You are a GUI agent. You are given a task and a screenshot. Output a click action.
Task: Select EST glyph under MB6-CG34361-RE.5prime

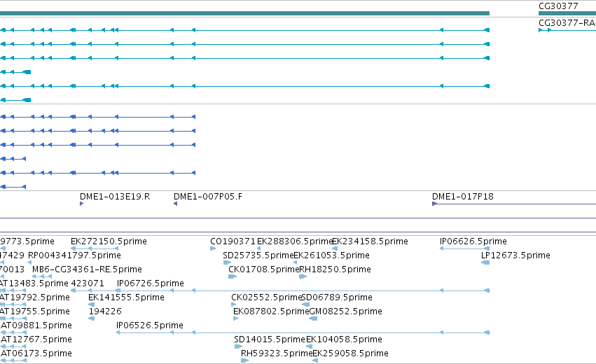42,276
